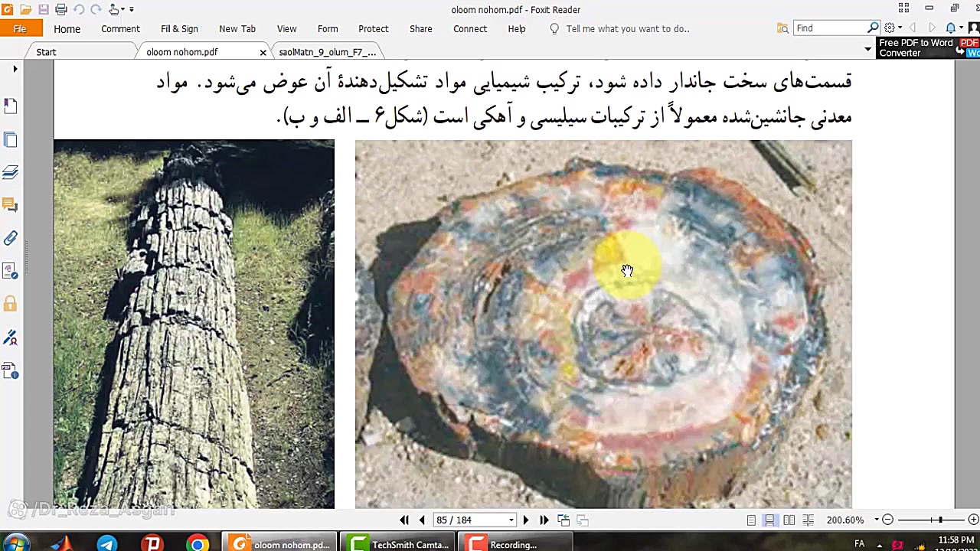Open the File menu

(x=20, y=28)
